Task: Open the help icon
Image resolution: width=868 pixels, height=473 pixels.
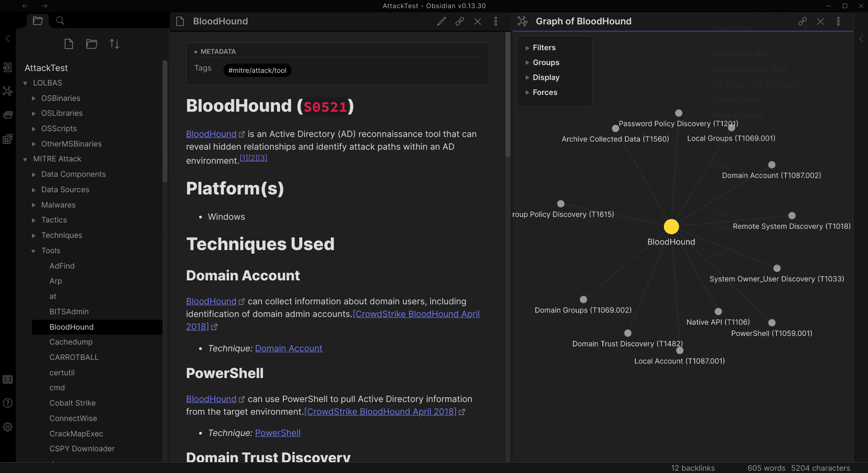Action: (8, 403)
